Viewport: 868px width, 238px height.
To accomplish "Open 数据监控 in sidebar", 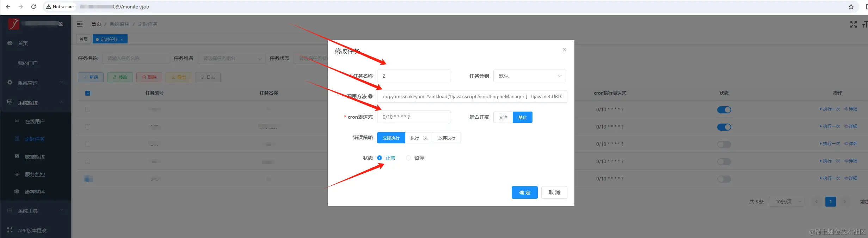I will click(35, 156).
